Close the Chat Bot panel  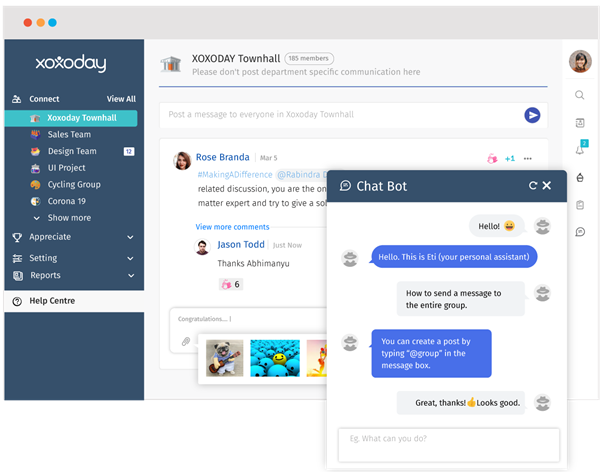pyautogui.click(x=547, y=185)
